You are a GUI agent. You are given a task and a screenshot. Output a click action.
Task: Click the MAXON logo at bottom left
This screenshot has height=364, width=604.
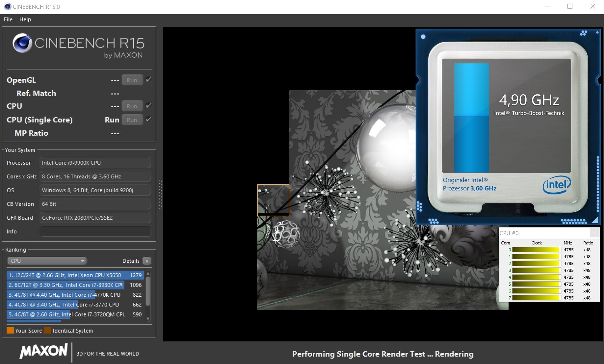44,351
